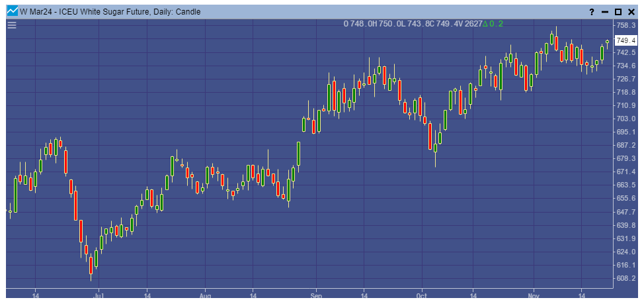
Task: Click the Oct date axis label
Action: coord(422,295)
